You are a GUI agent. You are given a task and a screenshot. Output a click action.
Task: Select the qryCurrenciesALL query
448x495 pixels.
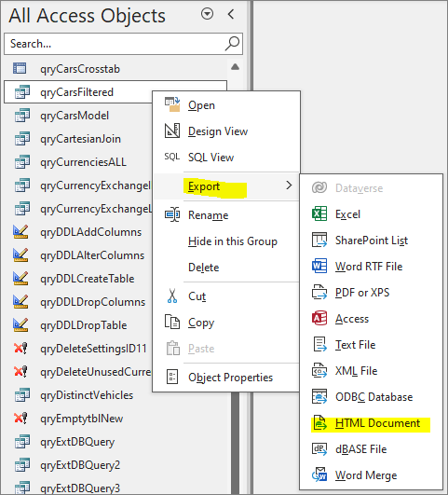point(78,162)
